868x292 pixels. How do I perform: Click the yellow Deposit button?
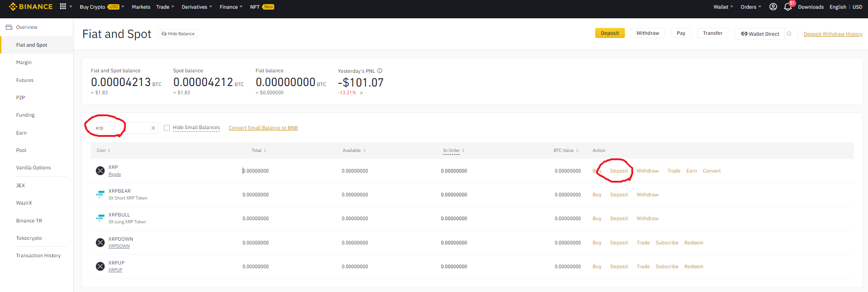610,33
